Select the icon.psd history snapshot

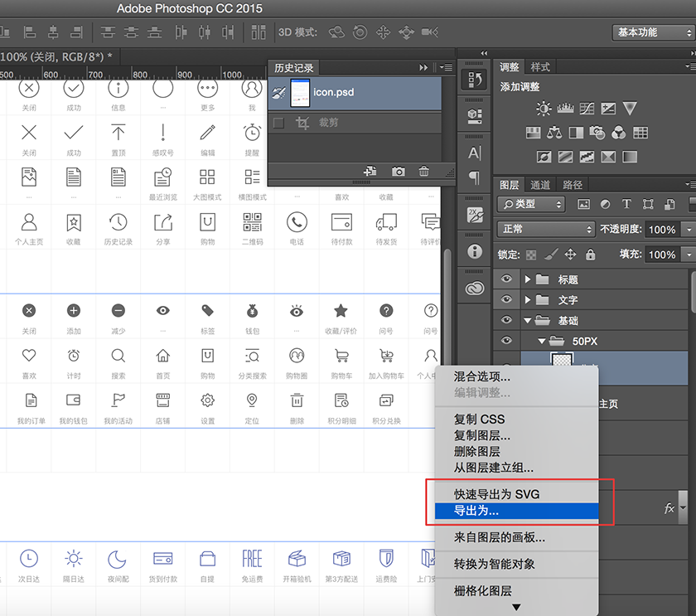[x=355, y=93]
